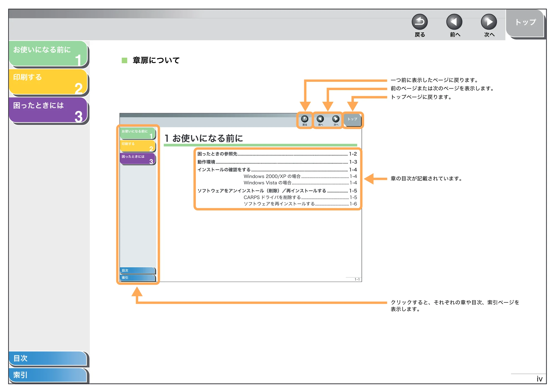Click the small 前へ icon in the sample page

click(320, 119)
